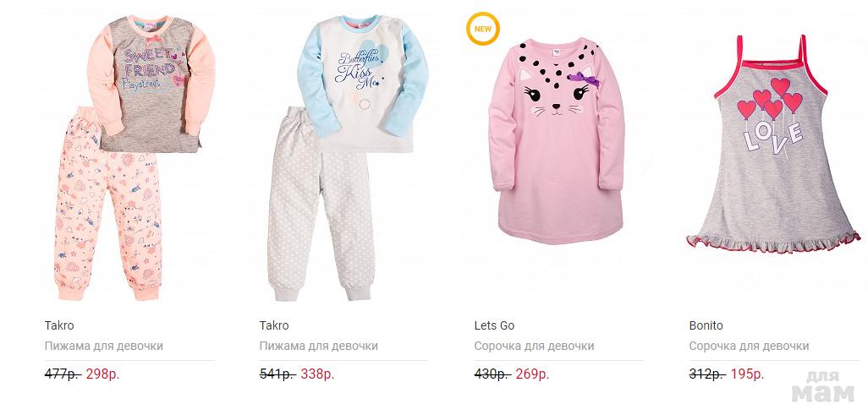
Task: Select "Пижама для девочки" title priced 298р.
Action: pos(103,346)
